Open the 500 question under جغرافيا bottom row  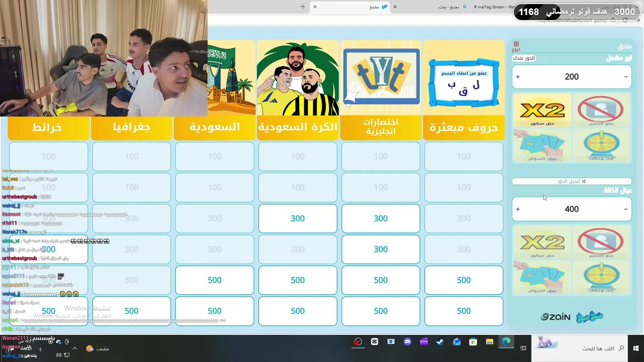point(132,311)
